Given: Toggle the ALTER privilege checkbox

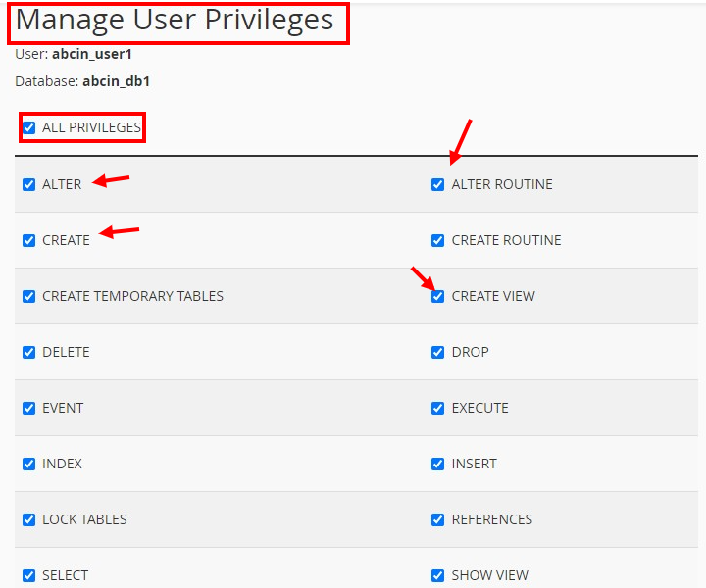Looking at the screenshot, I should [x=29, y=184].
